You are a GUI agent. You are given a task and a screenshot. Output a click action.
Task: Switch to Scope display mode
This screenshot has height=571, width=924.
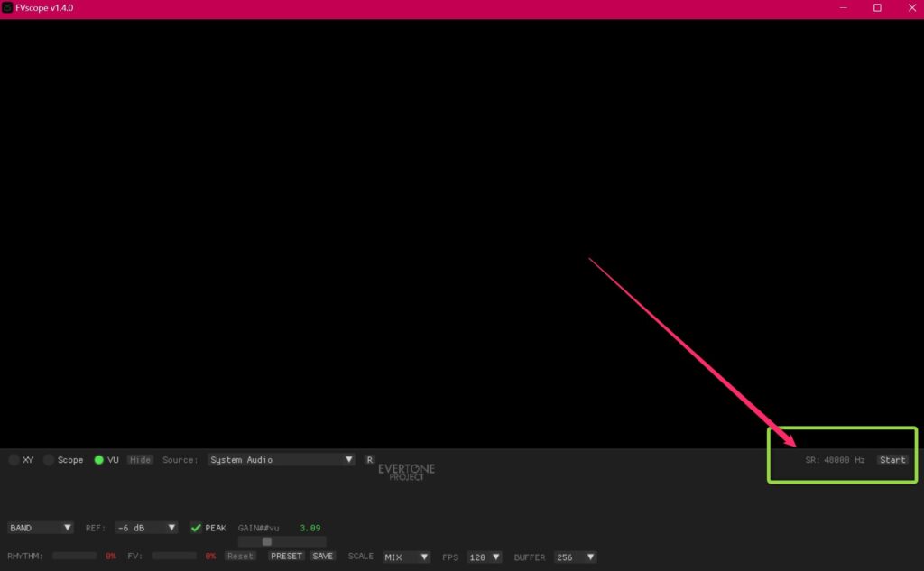[49, 460]
